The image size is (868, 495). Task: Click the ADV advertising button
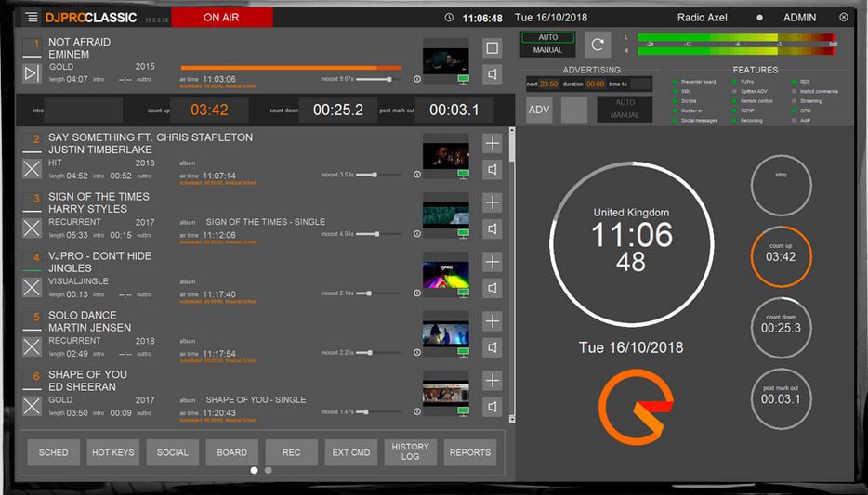pyautogui.click(x=539, y=110)
